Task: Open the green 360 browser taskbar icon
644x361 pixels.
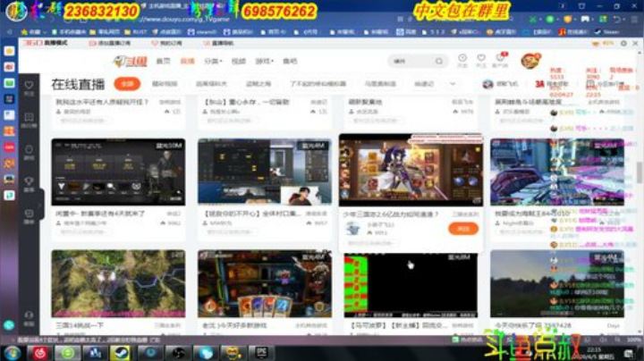Action: pyautogui.click(x=67, y=353)
